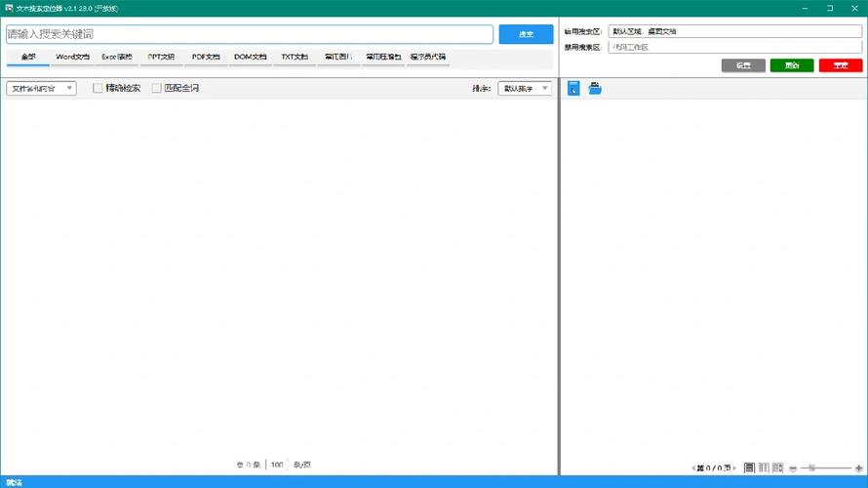The height and width of the screenshot is (488, 868).
Task: Expand the 默认排序 sort order dropdown
Action: (525, 89)
